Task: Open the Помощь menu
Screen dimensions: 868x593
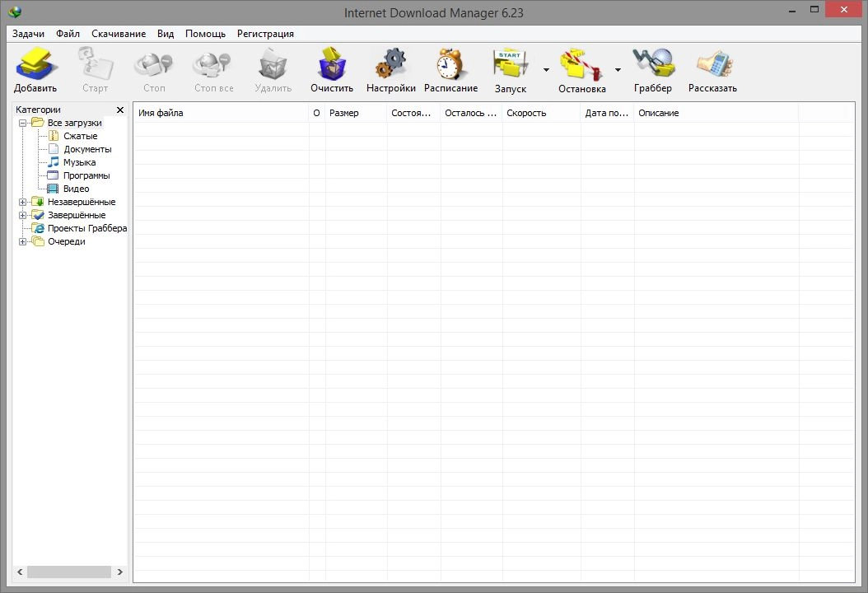Action: (205, 34)
